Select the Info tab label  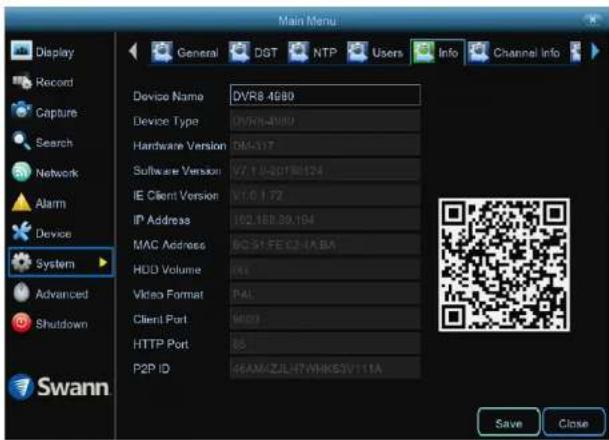448,53
